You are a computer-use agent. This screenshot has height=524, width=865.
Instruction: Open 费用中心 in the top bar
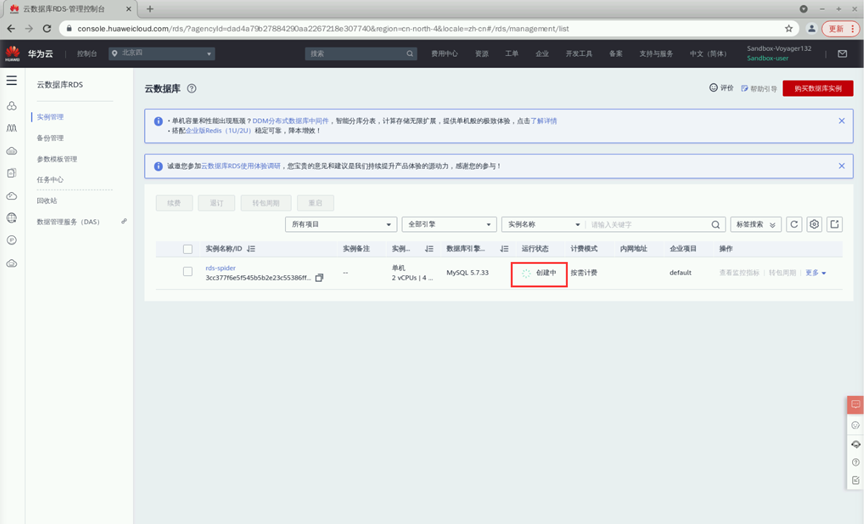pos(445,54)
